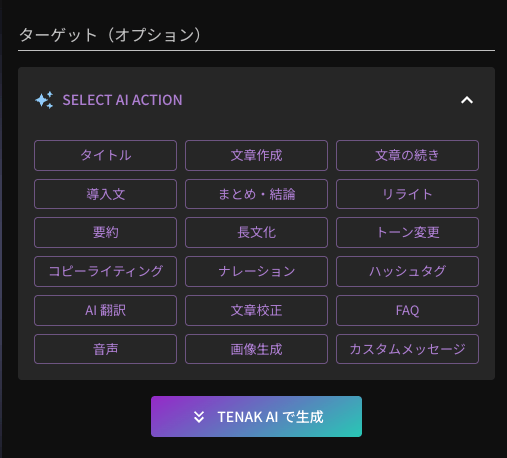Select the AI 翻訳 action

click(x=105, y=310)
